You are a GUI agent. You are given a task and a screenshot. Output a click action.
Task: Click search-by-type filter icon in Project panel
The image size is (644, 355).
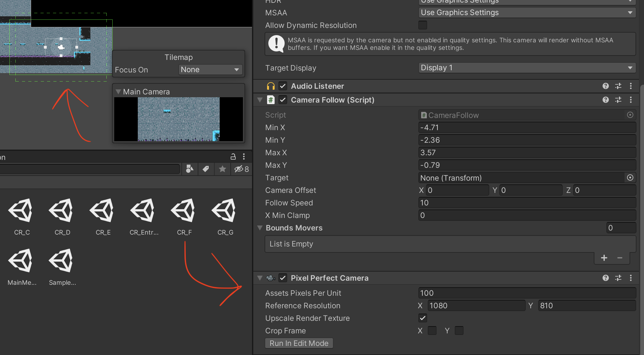coord(190,169)
